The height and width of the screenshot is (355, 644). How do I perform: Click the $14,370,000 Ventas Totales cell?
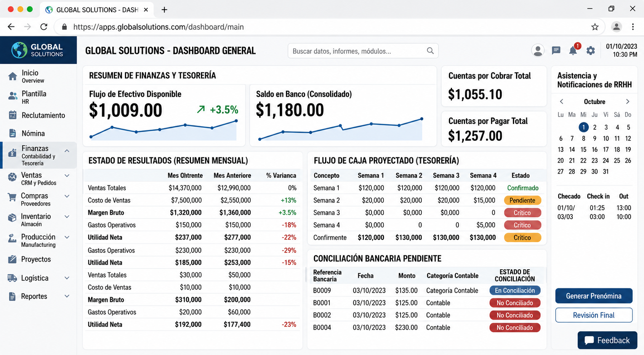pyautogui.click(x=185, y=188)
